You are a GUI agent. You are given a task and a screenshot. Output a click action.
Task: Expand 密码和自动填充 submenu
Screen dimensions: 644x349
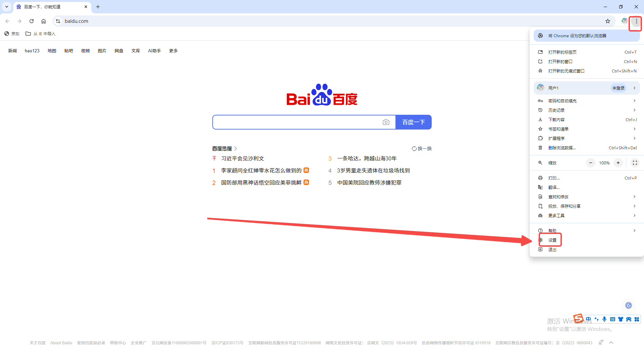click(587, 101)
